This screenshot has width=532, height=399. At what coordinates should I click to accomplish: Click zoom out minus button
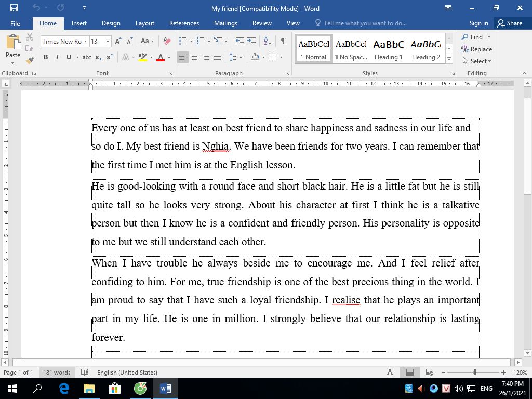[x=444, y=373]
